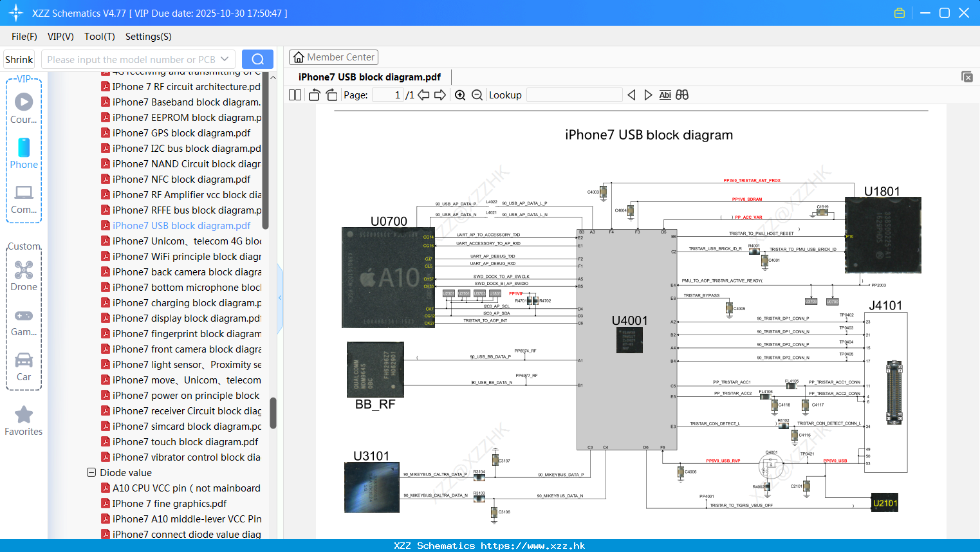980x552 pixels.
Task: Click the binoculars search icon
Action: (x=682, y=95)
